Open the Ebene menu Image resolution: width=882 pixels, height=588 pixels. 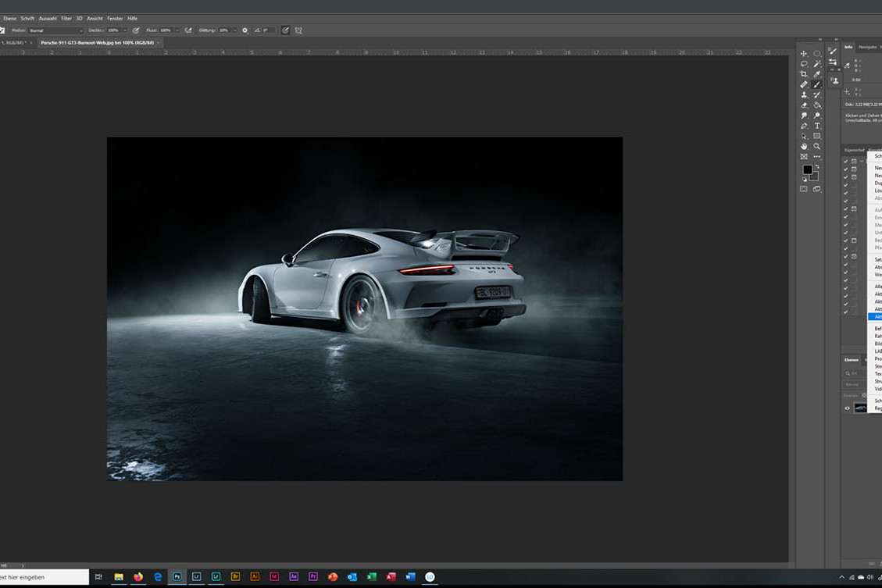(x=9, y=19)
